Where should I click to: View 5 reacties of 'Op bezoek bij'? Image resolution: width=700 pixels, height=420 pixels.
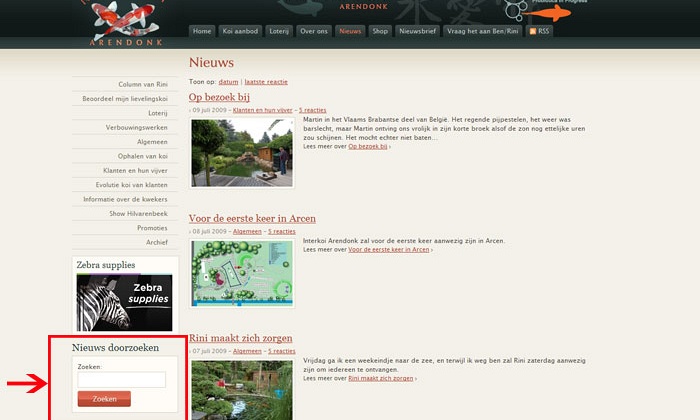312,110
